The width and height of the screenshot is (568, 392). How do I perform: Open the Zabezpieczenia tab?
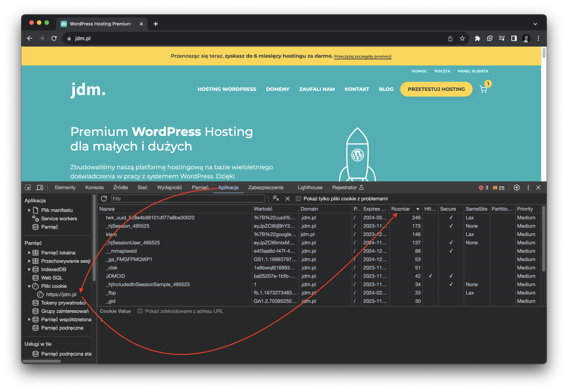266,188
